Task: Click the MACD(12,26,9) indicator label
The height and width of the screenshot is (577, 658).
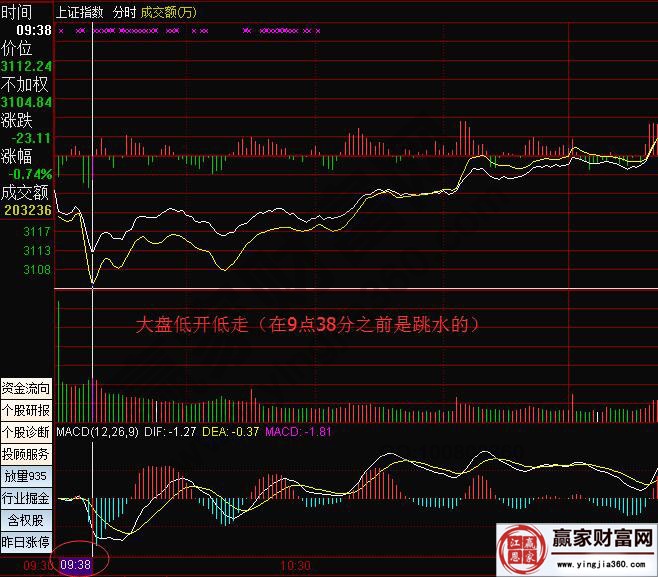Action: point(90,432)
